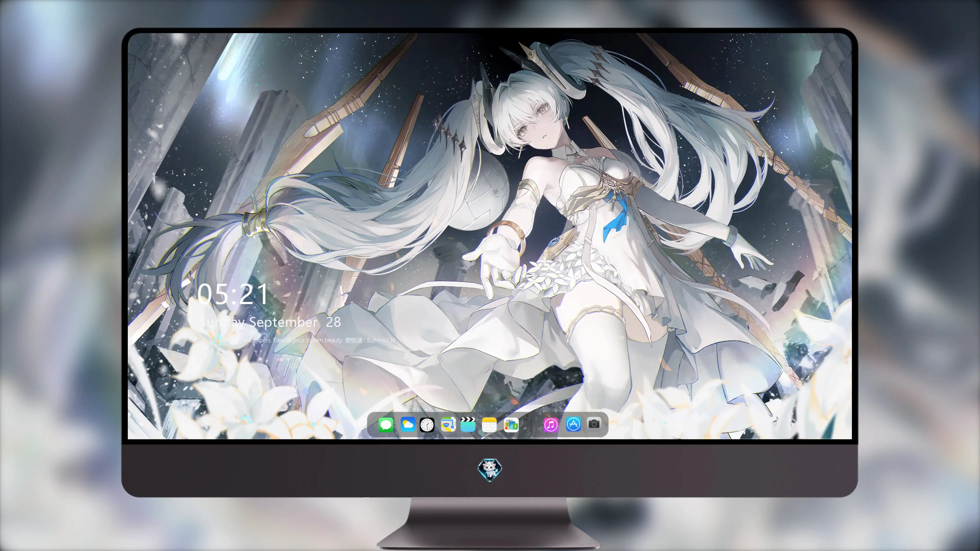980x551 pixels.
Task: Open the Notes app in the dock
Action: coord(489,424)
